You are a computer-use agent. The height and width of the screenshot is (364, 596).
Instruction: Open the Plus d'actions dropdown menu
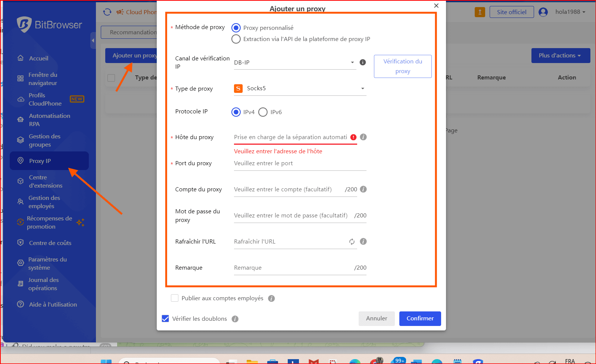coord(560,56)
